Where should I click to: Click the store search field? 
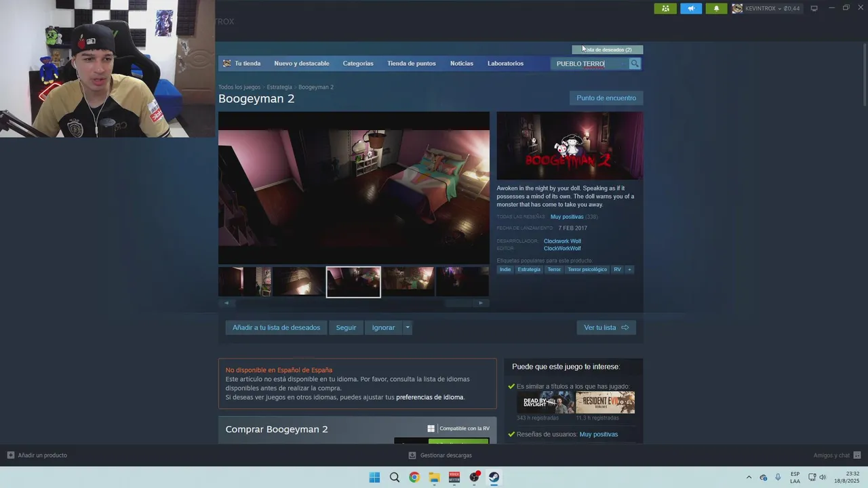click(590, 64)
